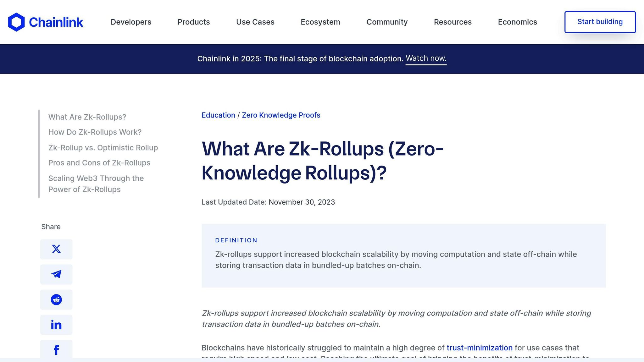644x362 pixels.
Task: Jump to How Do Zk-Rollups Work section
Action: pyautogui.click(x=95, y=132)
